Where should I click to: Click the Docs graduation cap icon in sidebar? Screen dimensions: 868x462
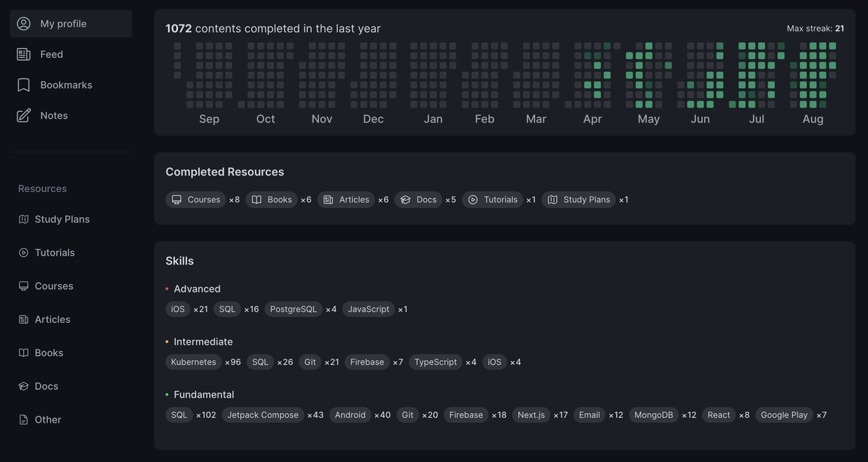(24, 386)
